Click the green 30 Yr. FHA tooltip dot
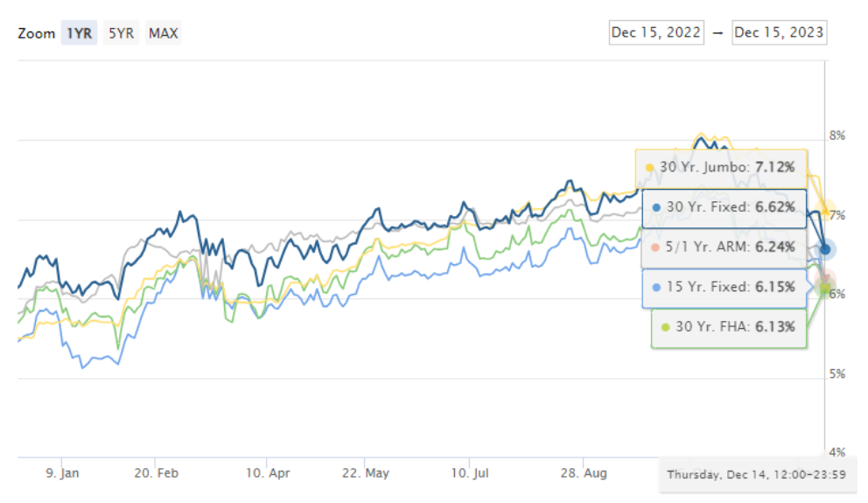 [665, 327]
